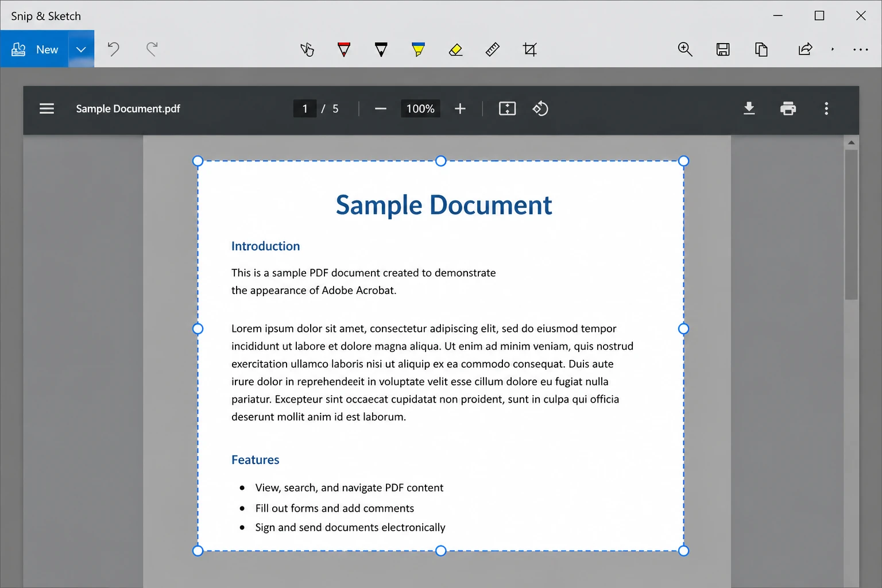Screen dimensions: 882x588
Task: Open the PDF viewer hamburger sidebar menu
Action: [47, 109]
